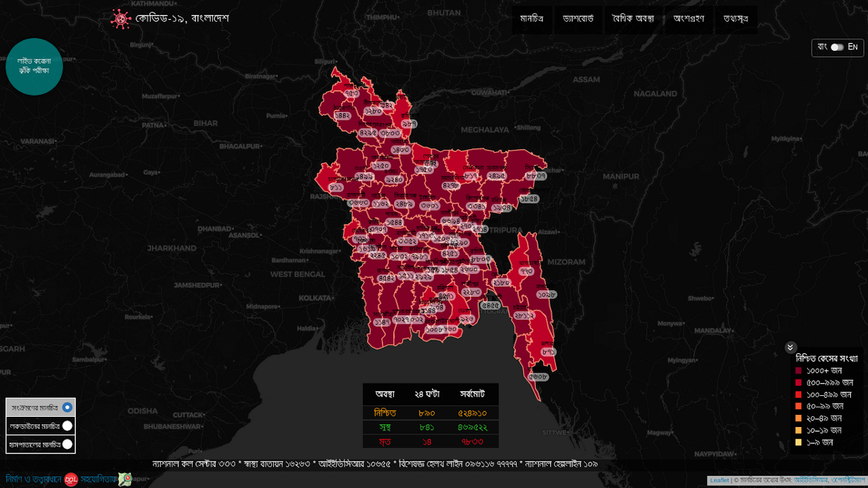This screenshot has width=868, height=488.
Task: Open the অংশগ্রহণ navigation item
Action: (688, 19)
